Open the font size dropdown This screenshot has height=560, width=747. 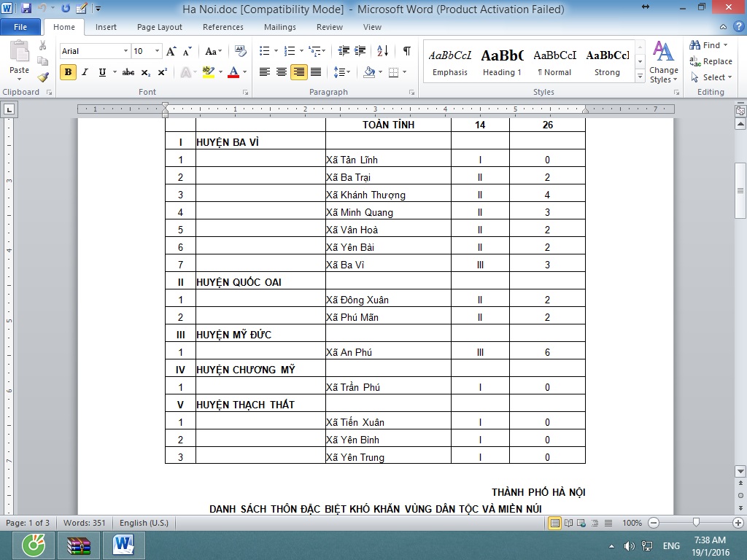157,51
